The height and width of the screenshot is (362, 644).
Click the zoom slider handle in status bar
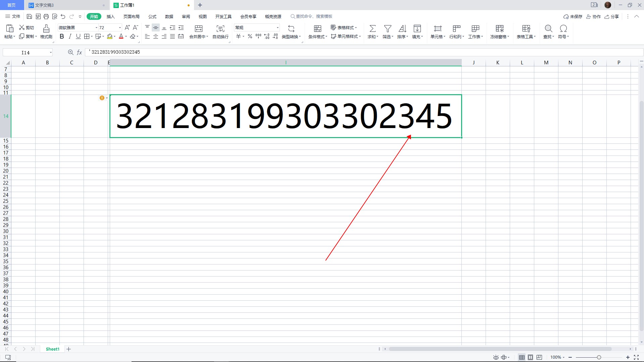599,357
